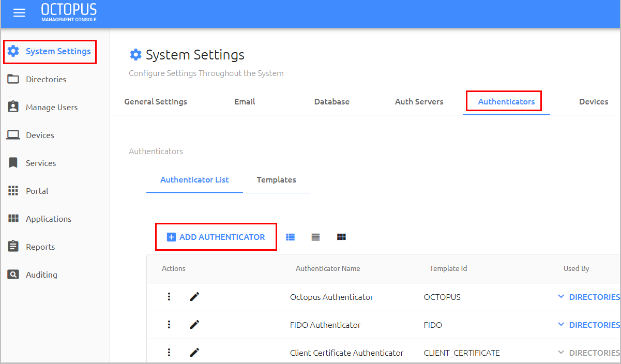
Task: Go to Auditing in sidebar
Action: click(x=41, y=275)
